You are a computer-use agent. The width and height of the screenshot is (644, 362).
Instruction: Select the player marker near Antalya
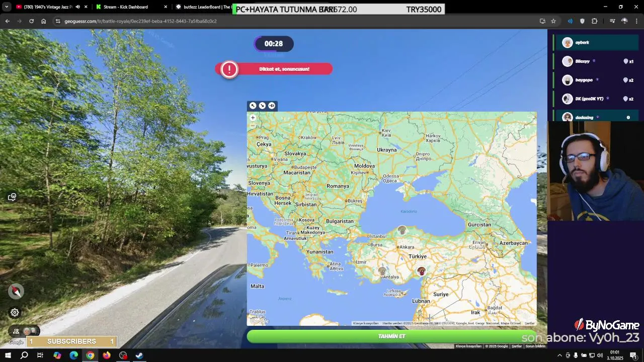(x=382, y=271)
